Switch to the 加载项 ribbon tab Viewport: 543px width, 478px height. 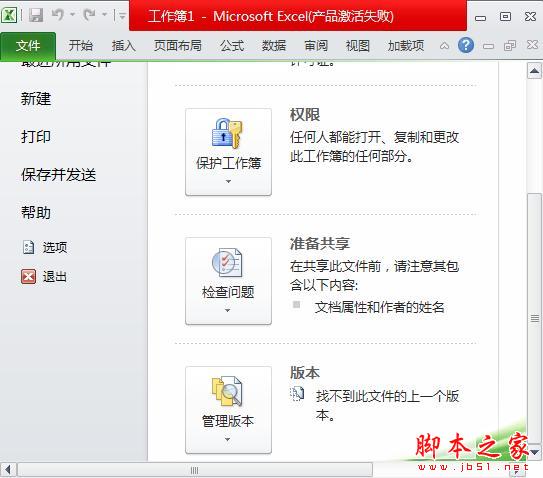coord(406,46)
